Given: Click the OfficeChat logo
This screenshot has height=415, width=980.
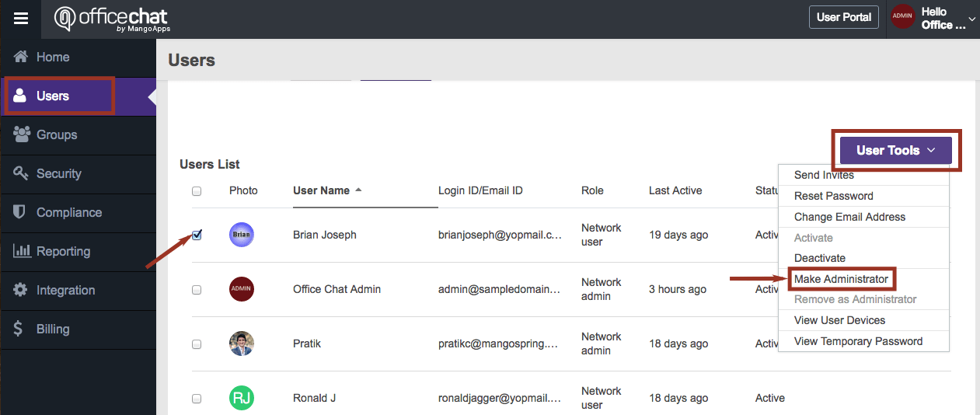Looking at the screenshot, I should pos(113,19).
